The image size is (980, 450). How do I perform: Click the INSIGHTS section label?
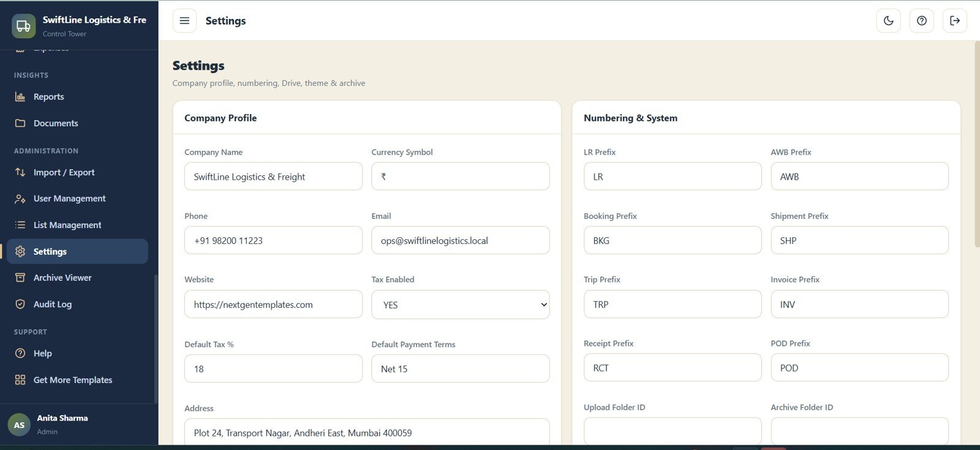coord(31,75)
